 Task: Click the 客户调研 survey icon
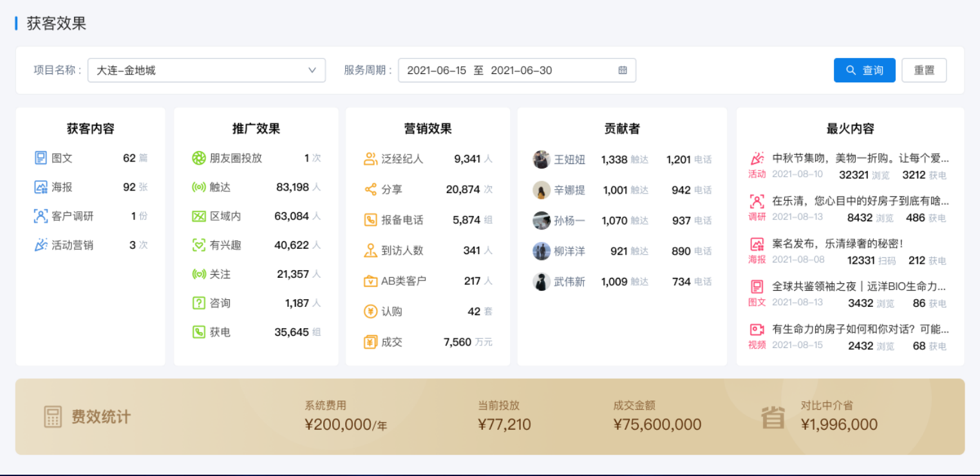click(41, 216)
